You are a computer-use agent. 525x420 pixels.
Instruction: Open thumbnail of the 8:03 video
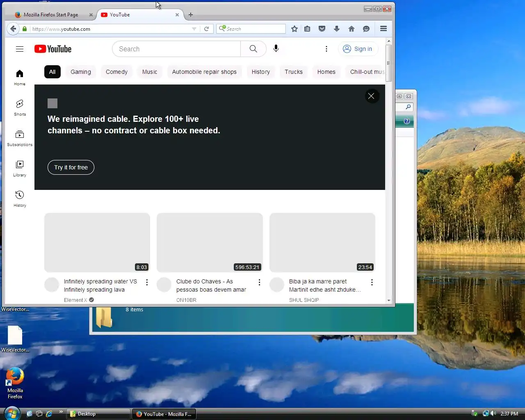(97, 242)
